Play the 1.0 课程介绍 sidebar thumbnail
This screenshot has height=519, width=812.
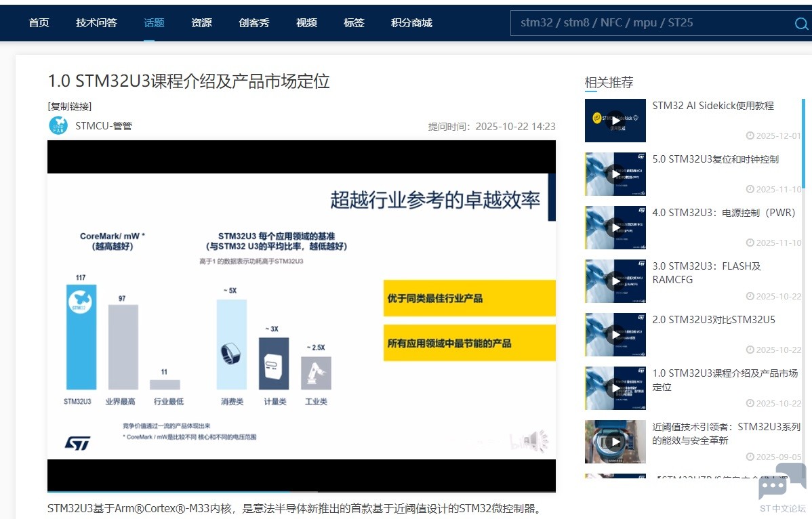(x=615, y=388)
